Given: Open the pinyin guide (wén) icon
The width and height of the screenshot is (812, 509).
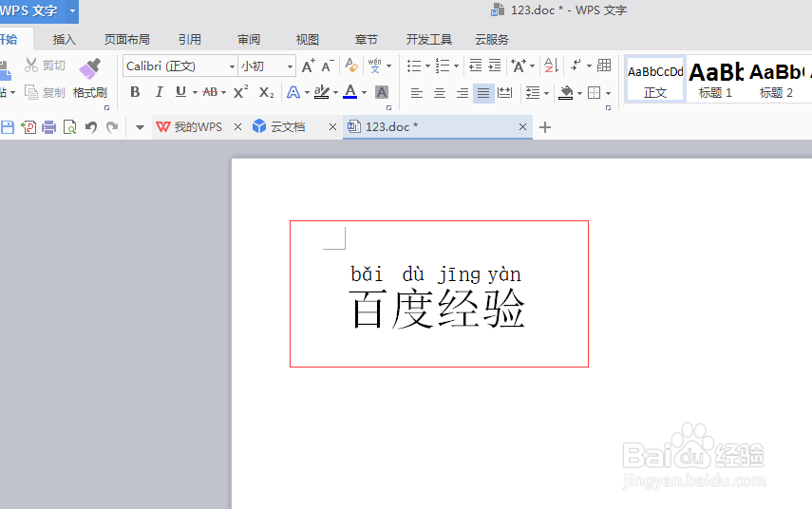Looking at the screenshot, I should 375,66.
